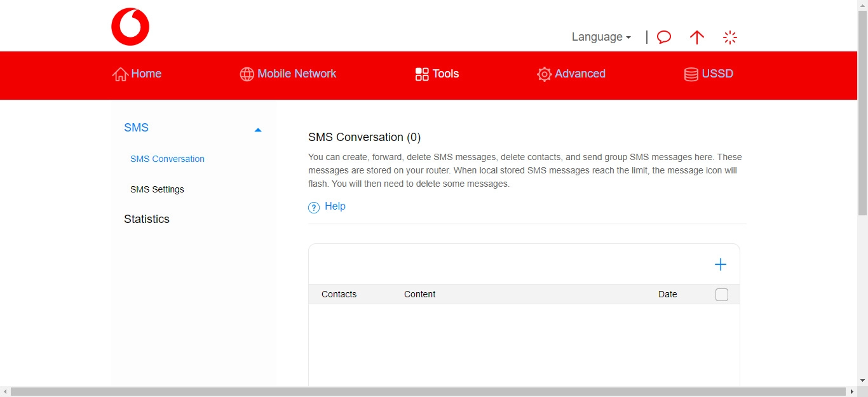Collapse the SMS sidebar section

(x=257, y=130)
